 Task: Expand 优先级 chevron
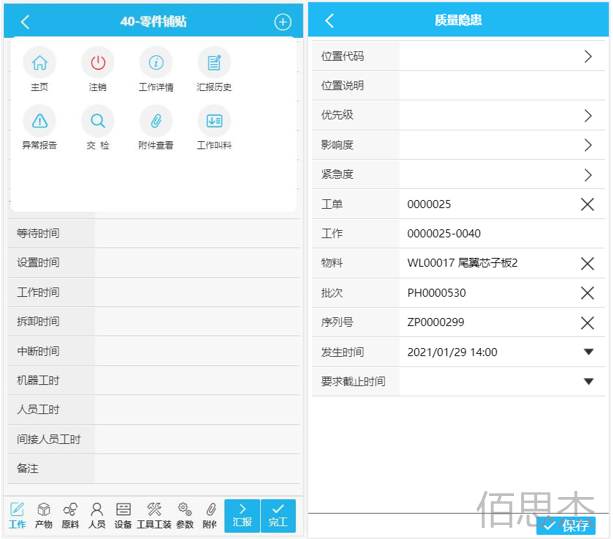(x=588, y=116)
